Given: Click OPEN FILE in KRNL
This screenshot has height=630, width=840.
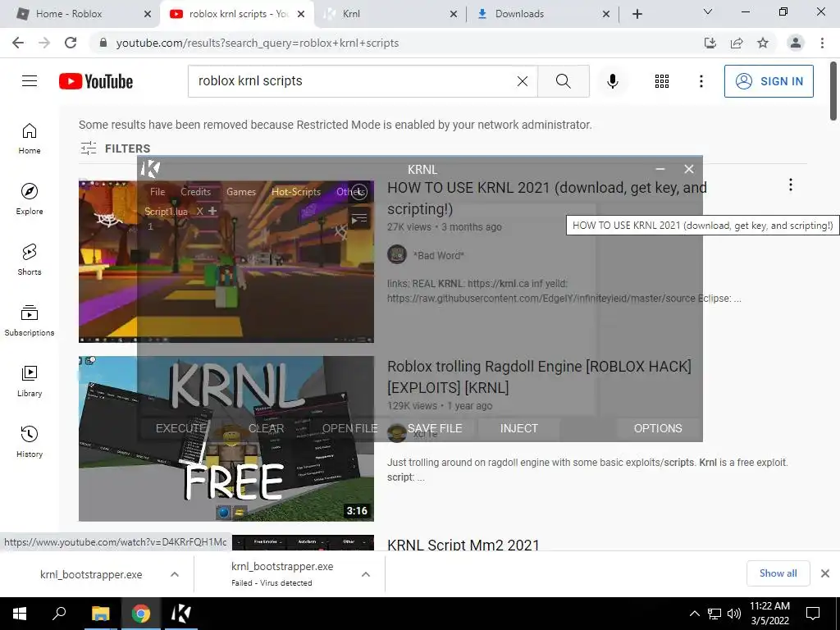Looking at the screenshot, I should 349,428.
